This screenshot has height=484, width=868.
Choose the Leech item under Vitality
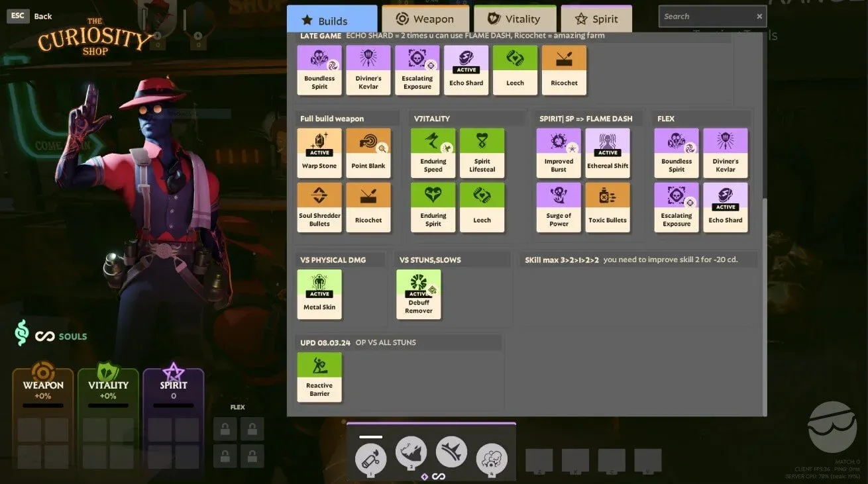pyautogui.click(x=482, y=207)
